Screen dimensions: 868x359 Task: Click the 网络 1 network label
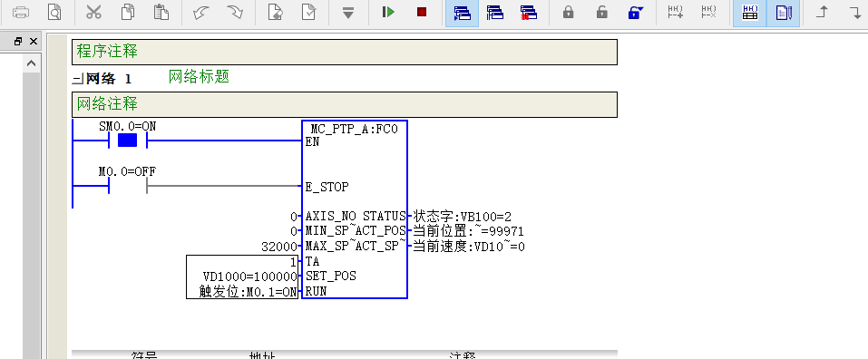(109, 79)
